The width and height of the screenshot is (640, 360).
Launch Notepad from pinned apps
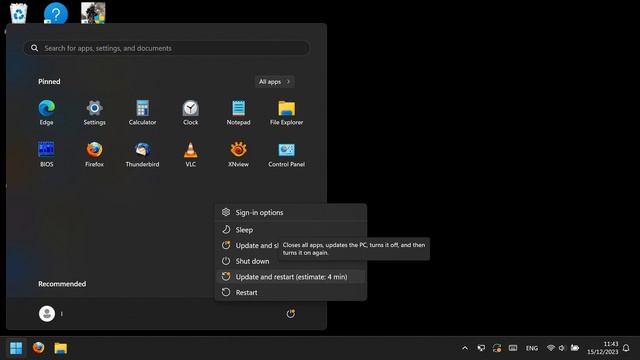click(238, 112)
